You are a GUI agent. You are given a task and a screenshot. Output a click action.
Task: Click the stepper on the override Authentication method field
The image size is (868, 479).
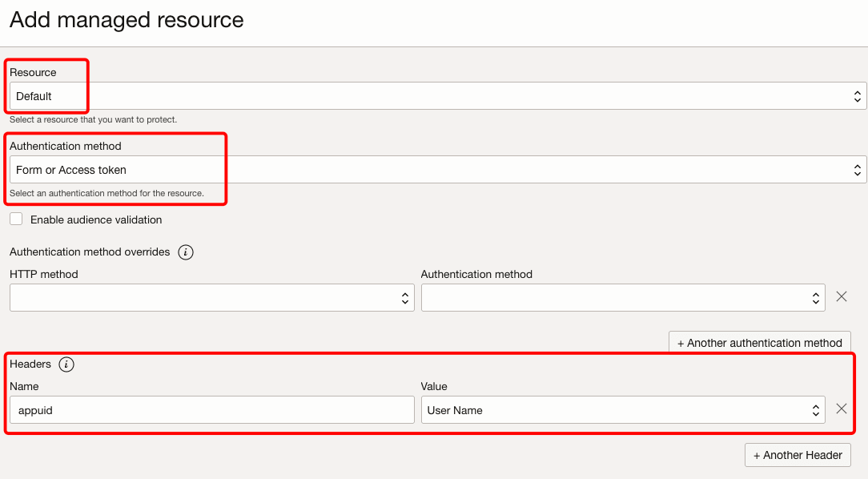pyautogui.click(x=817, y=296)
